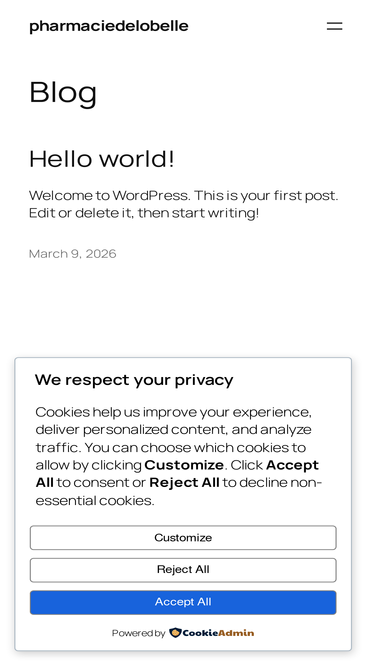The width and height of the screenshot is (375, 667).
Task: Select the Welcome to WordPress excerpt text
Action: click(x=183, y=204)
